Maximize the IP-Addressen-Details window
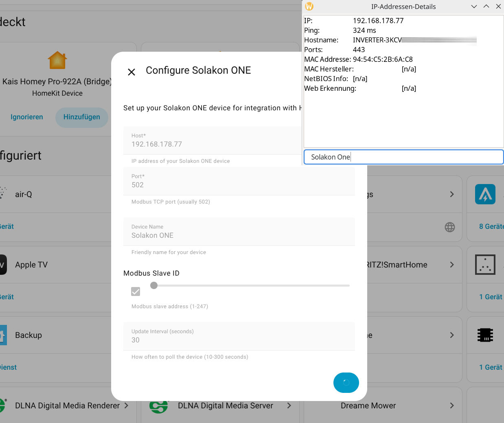Screen dimensions: 504x423 click(486, 7)
